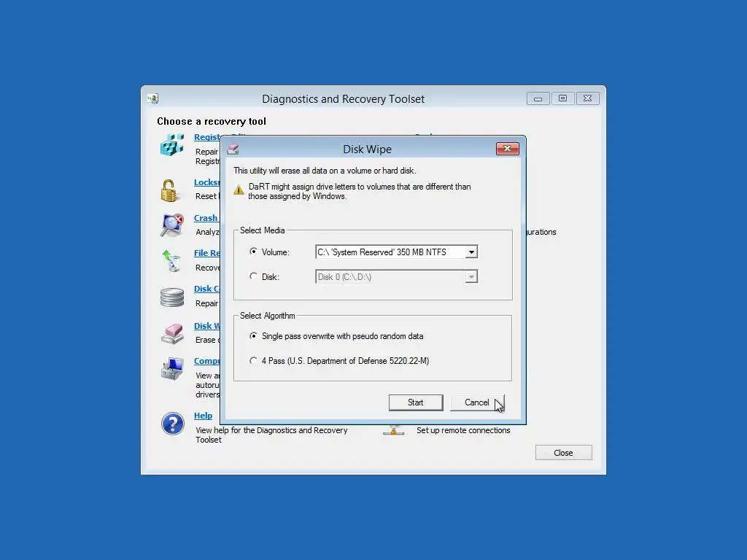Screen dimensions: 747x560
Task: Open the Volume dropdown list
Action: [x=471, y=252]
